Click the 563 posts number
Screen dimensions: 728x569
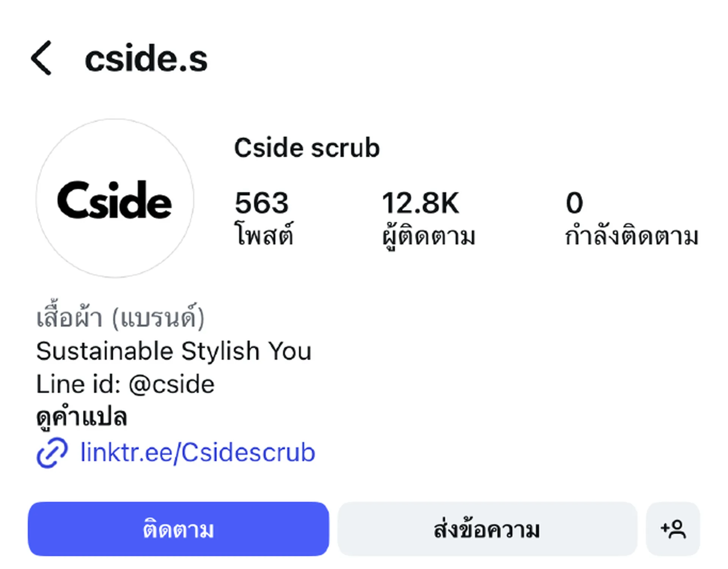(262, 203)
